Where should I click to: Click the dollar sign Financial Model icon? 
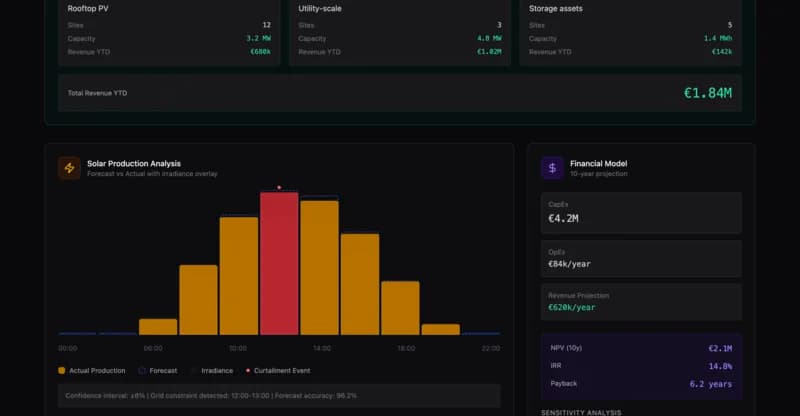552,168
